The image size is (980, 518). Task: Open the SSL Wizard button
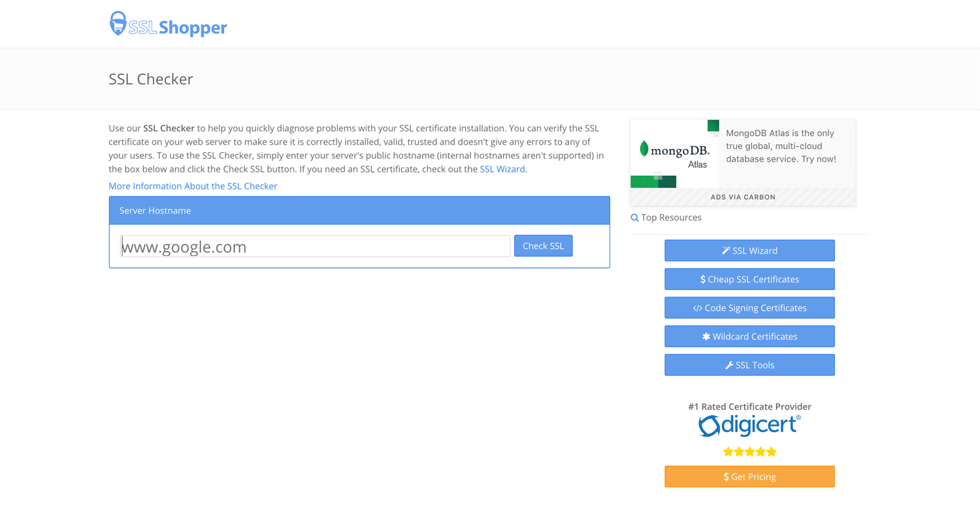coord(749,251)
